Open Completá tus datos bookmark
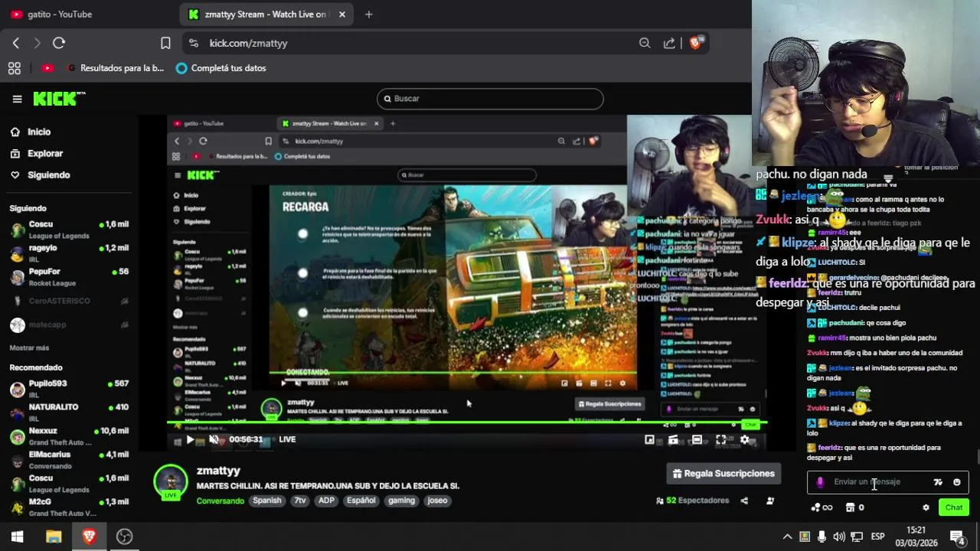 tap(220, 68)
